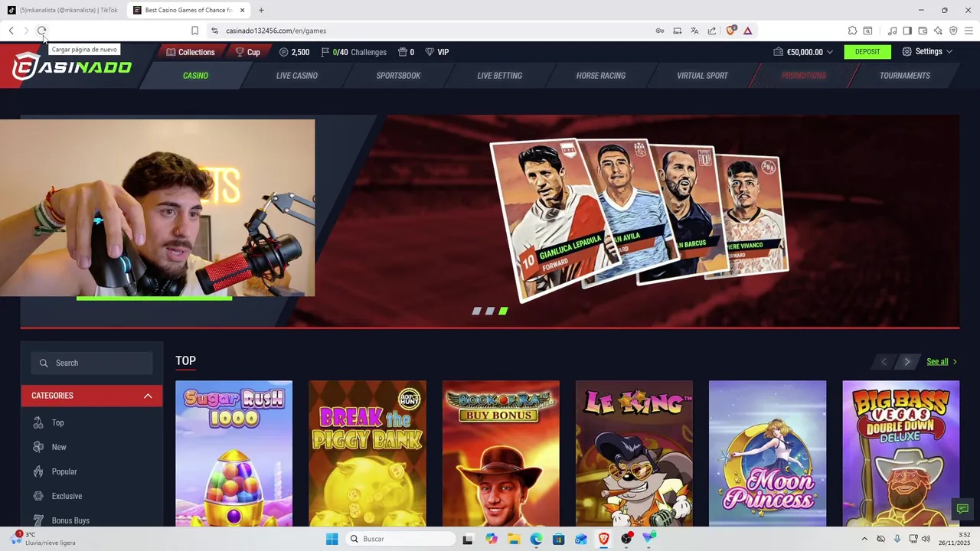Open Le King game thumbnail

[634, 454]
